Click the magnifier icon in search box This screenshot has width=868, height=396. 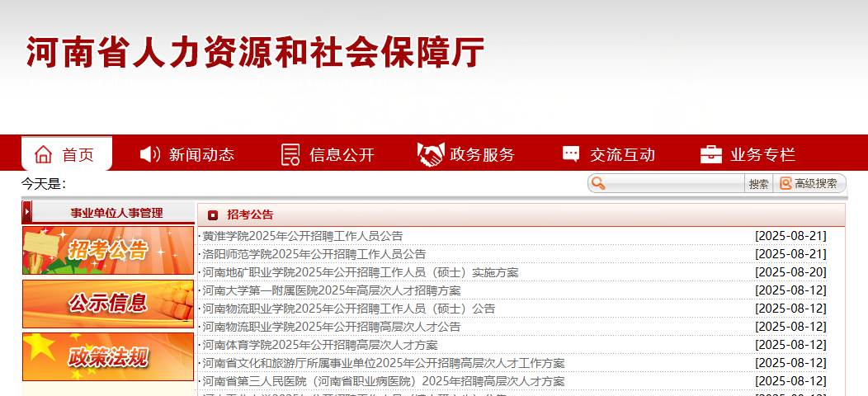point(599,184)
